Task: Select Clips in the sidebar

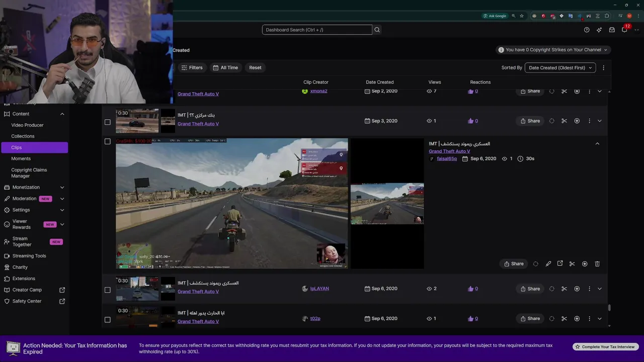Action: [34, 147]
